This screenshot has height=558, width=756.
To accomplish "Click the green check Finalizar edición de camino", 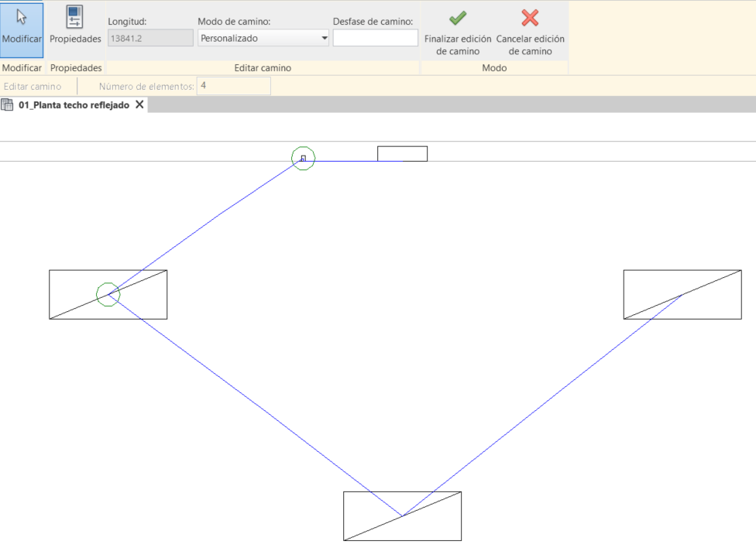I will coord(458,32).
